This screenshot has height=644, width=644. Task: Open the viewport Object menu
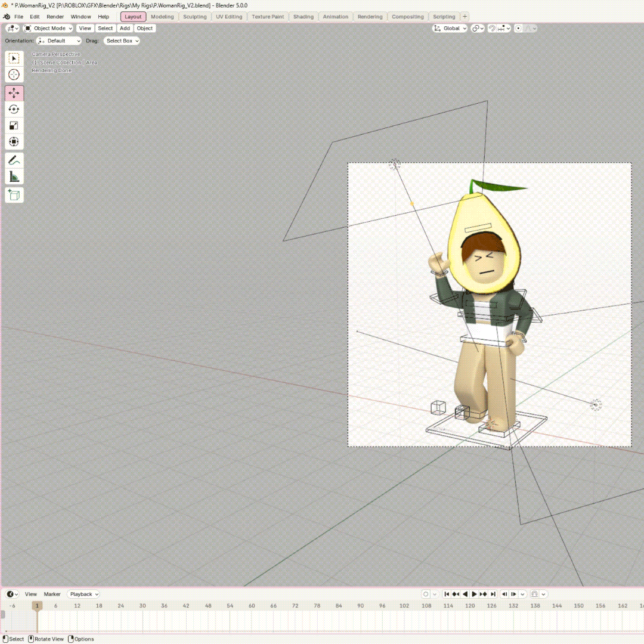pyautogui.click(x=144, y=29)
